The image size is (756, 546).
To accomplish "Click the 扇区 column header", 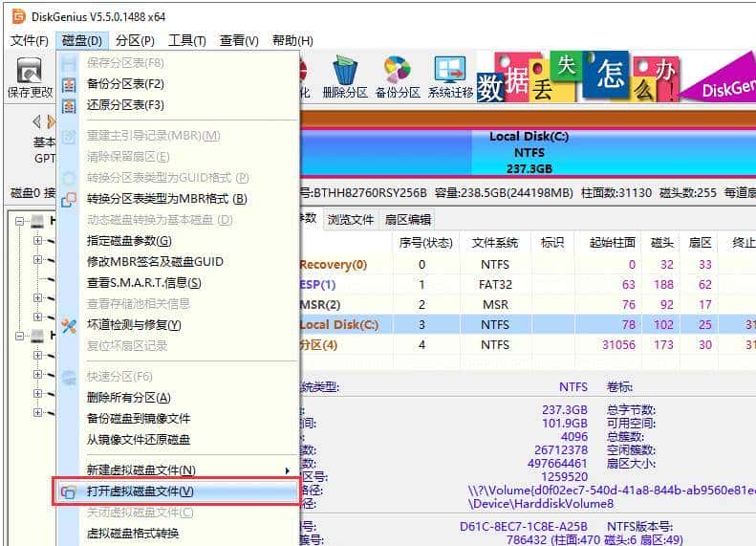I will pyautogui.click(x=699, y=243).
